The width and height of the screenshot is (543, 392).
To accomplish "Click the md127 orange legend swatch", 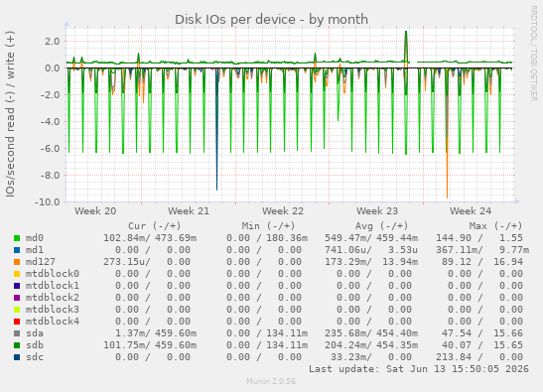I will pyautogui.click(x=17, y=262).
